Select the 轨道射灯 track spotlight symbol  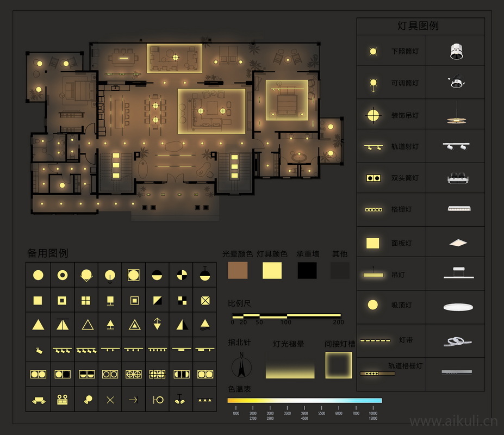tap(374, 147)
